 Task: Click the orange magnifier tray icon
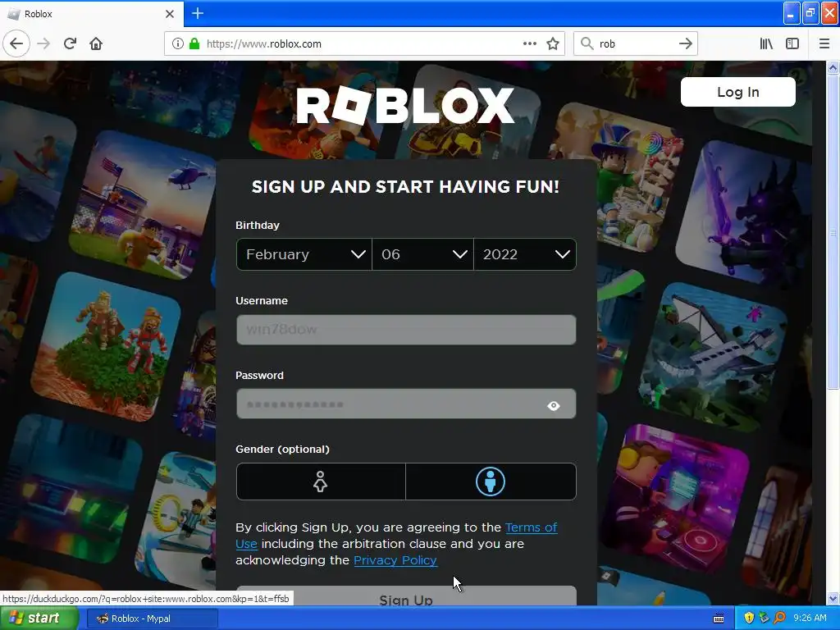click(779, 619)
